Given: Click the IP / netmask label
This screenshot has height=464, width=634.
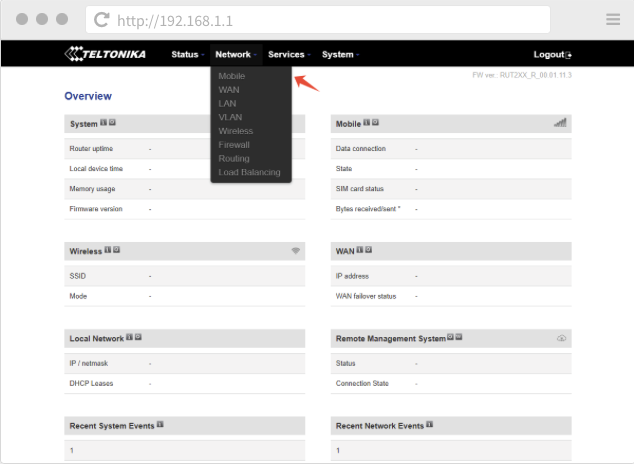Looking at the screenshot, I should 89,363.
